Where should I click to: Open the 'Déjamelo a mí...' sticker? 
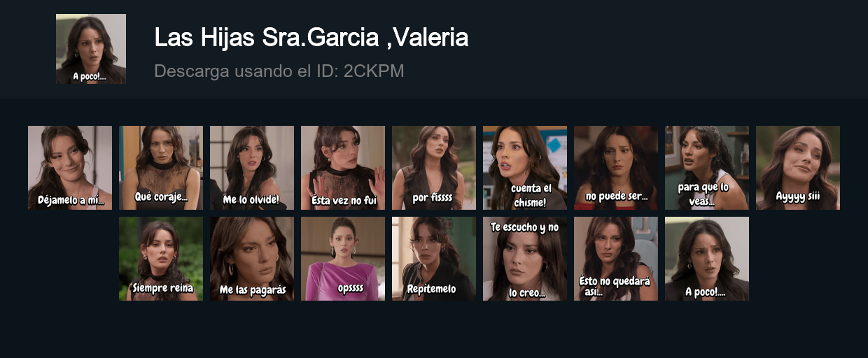70,168
